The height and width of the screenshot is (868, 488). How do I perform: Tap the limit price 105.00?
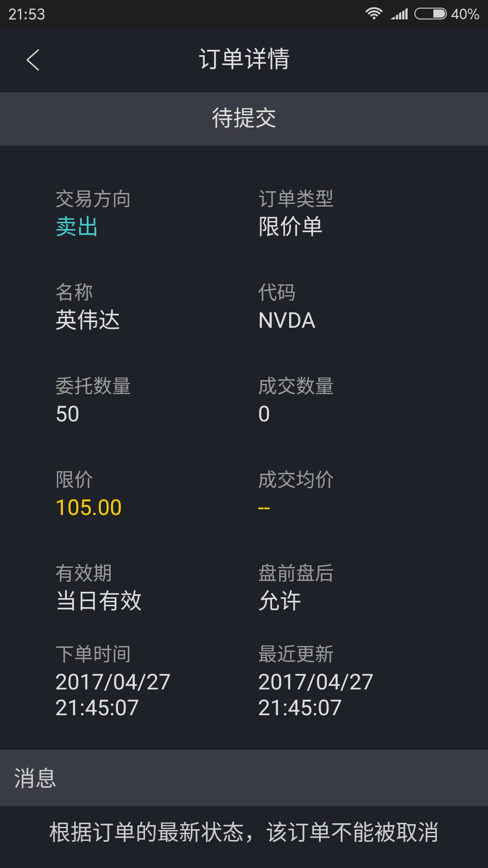(x=89, y=508)
